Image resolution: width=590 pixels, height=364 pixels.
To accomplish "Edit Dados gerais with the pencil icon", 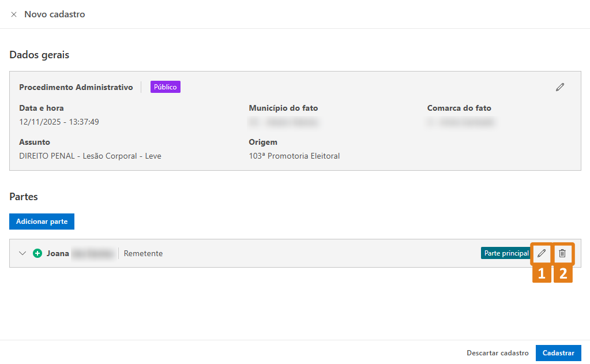I will click(559, 87).
